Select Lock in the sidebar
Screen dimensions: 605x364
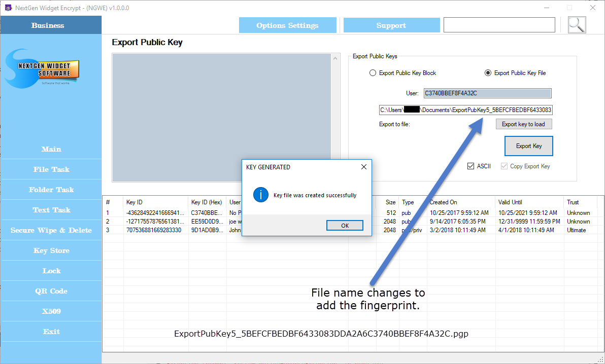tap(51, 271)
